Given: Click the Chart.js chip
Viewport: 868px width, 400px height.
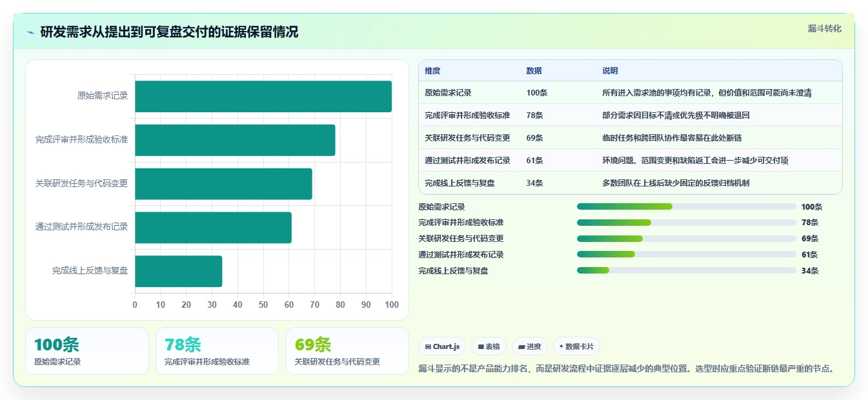Looking at the screenshot, I should [442, 346].
